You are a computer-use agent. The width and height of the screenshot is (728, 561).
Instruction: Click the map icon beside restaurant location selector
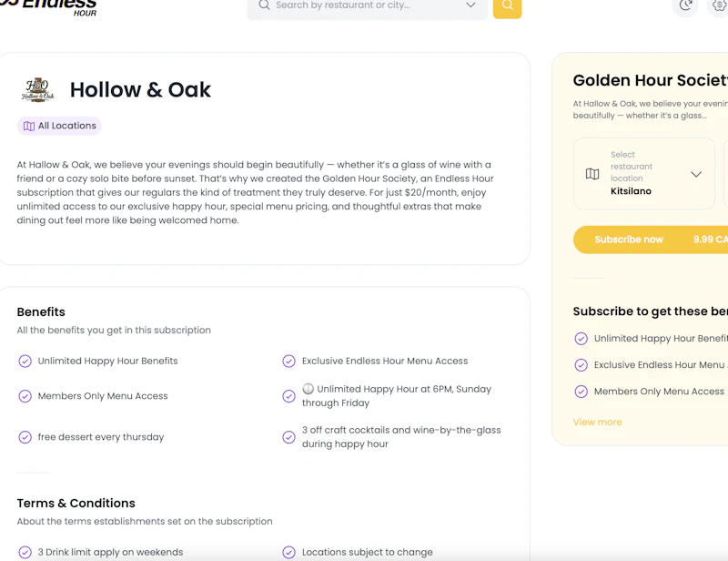point(592,174)
